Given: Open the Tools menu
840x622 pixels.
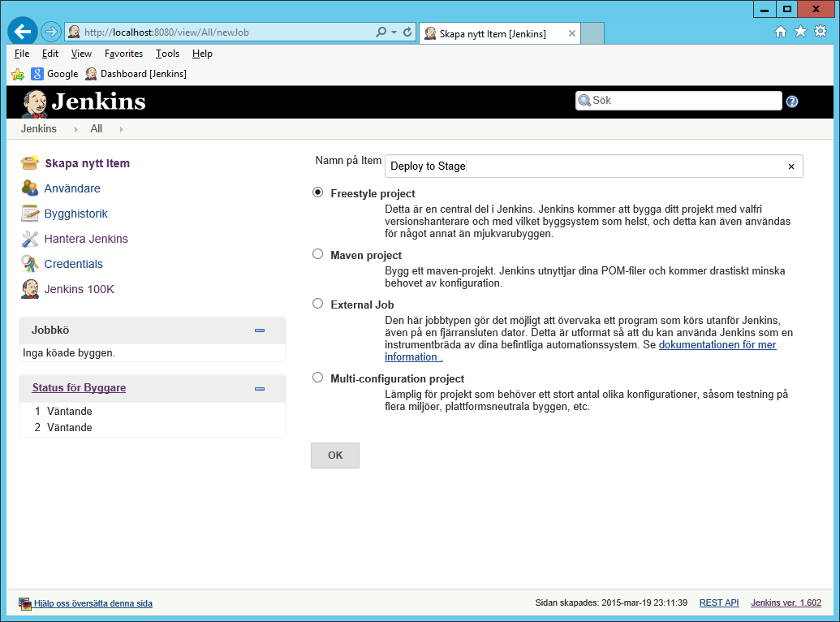Looking at the screenshot, I should click(168, 54).
